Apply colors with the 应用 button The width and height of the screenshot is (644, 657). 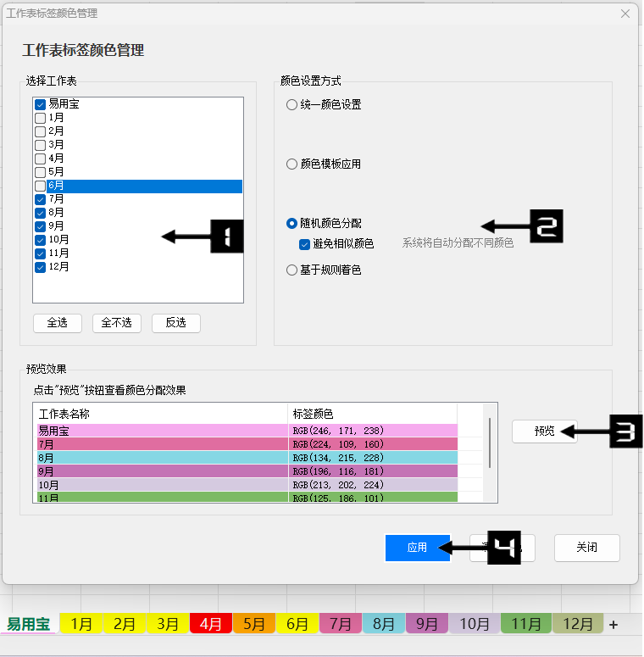coord(417,548)
